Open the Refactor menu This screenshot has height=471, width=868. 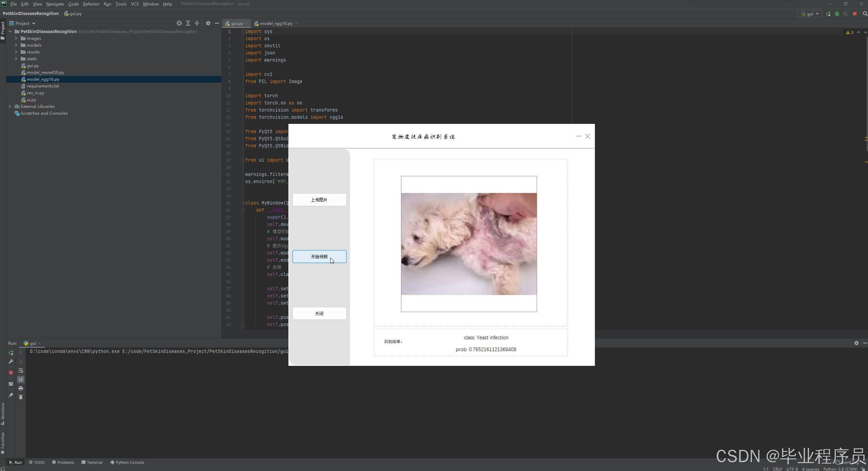pos(91,4)
